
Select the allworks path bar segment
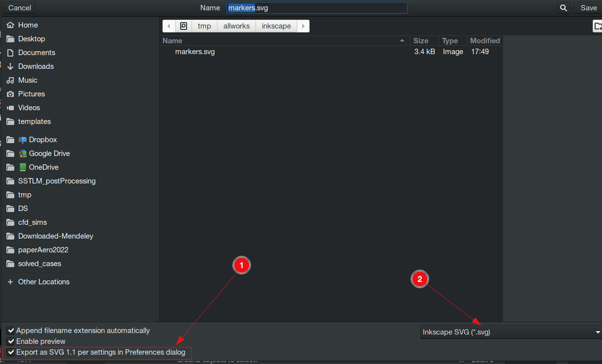pyautogui.click(x=236, y=26)
